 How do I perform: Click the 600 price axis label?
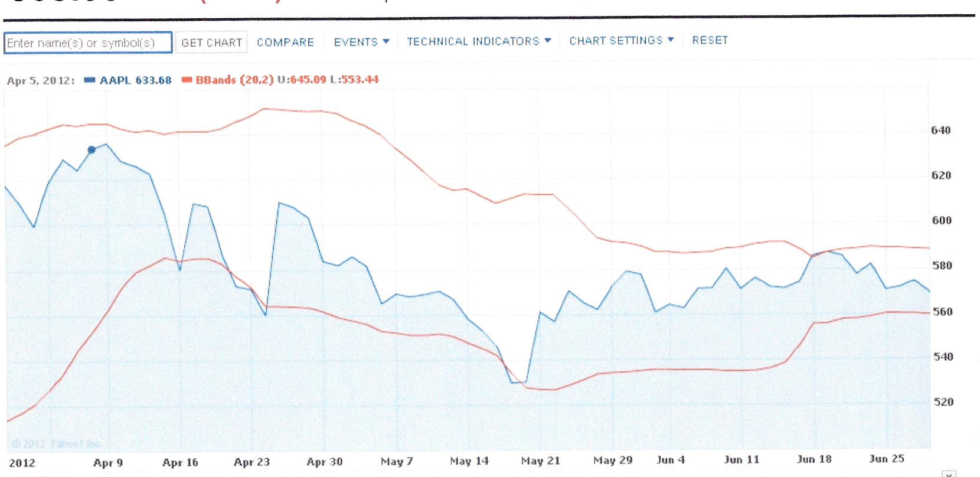pyautogui.click(x=942, y=221)
